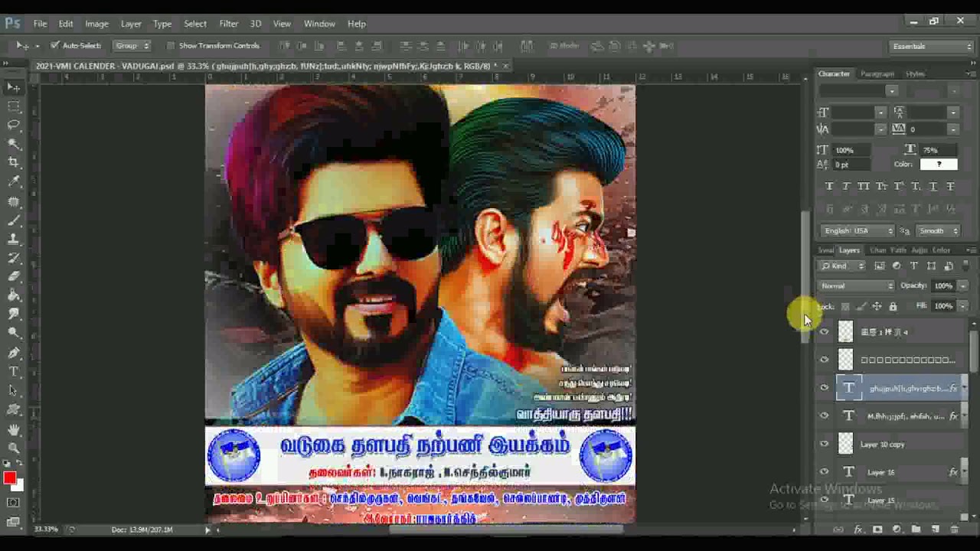This screenshot has width=980, height=551.
Task: Open the Filter menu
Action: (228, 24)
